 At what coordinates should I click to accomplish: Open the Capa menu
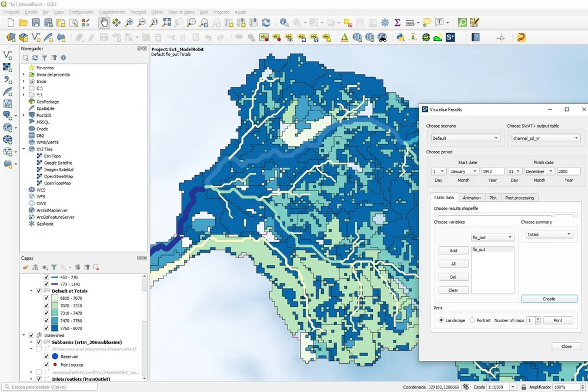click(58, 12)
